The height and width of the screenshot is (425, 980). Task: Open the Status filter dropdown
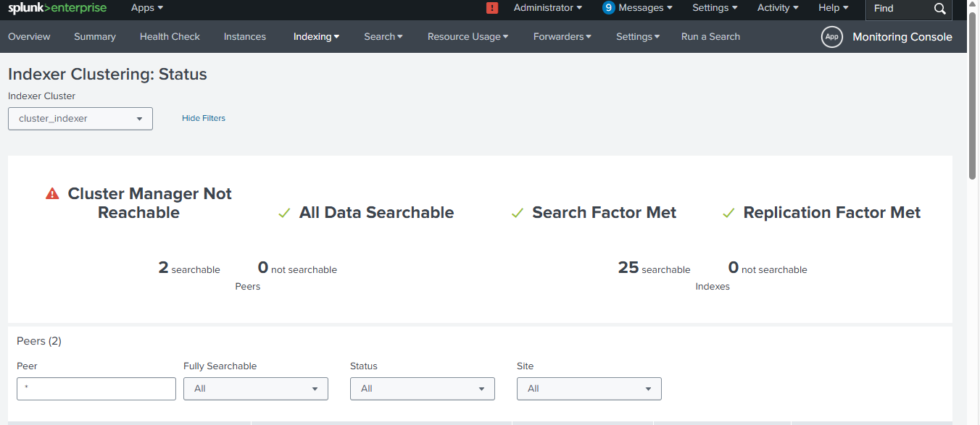click(x=422, y=389)
